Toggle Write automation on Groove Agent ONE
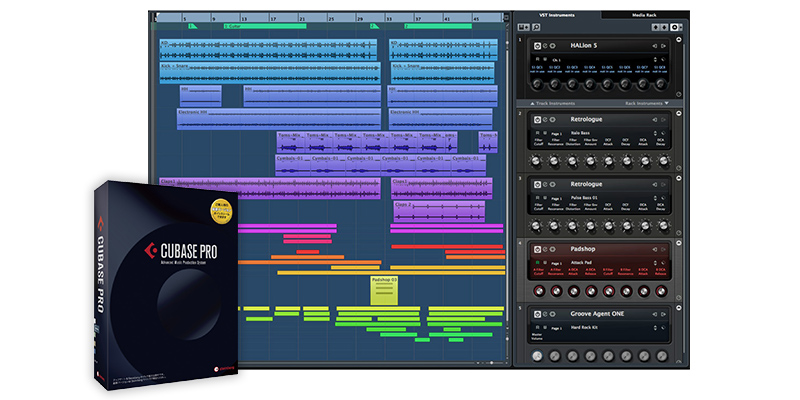Image resolution: width=800 pixels, height=400 pixels. [x=544, y=327]
